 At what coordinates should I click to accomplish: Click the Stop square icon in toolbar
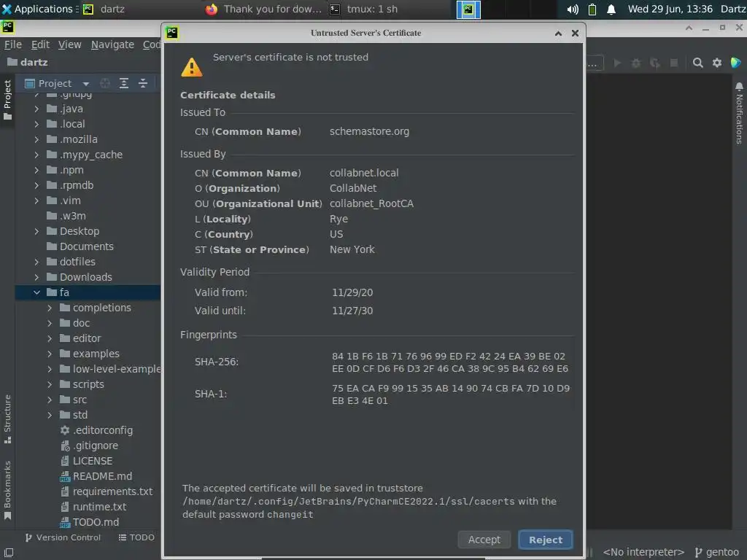pos(673,63)
